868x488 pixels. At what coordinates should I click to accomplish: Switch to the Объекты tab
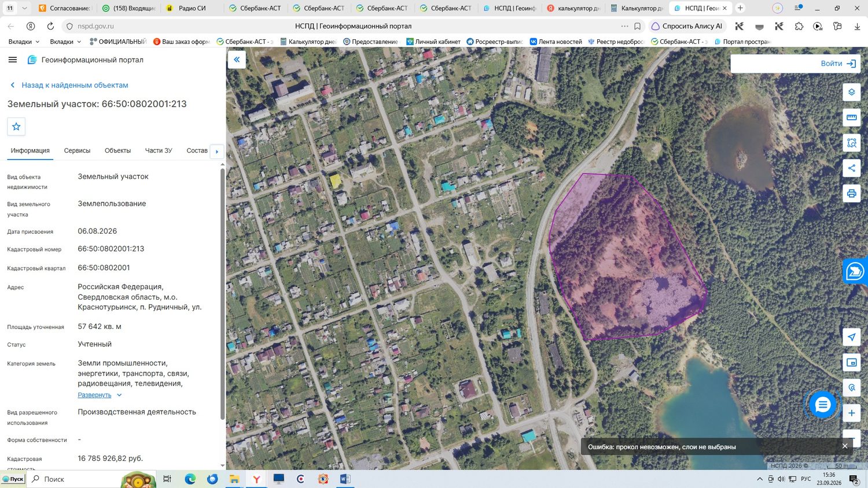[x=117, y=150]
